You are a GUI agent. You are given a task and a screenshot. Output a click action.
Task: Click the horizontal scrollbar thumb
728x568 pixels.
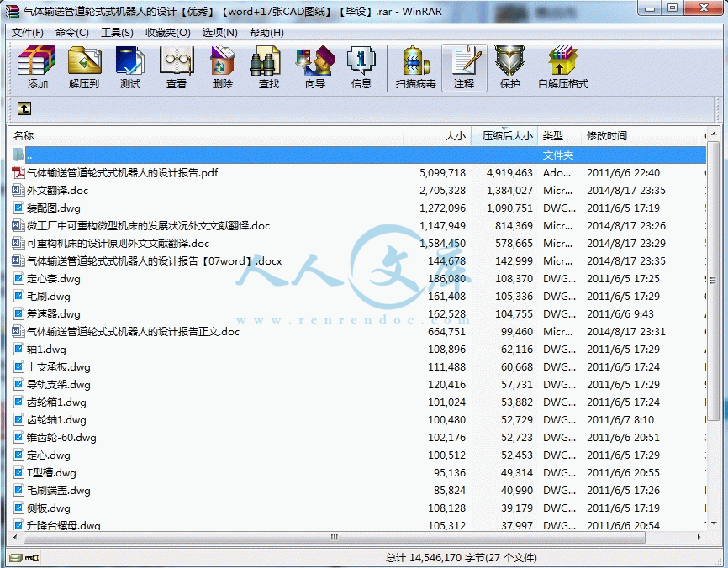pyautogui.click(x=335, y=538)
